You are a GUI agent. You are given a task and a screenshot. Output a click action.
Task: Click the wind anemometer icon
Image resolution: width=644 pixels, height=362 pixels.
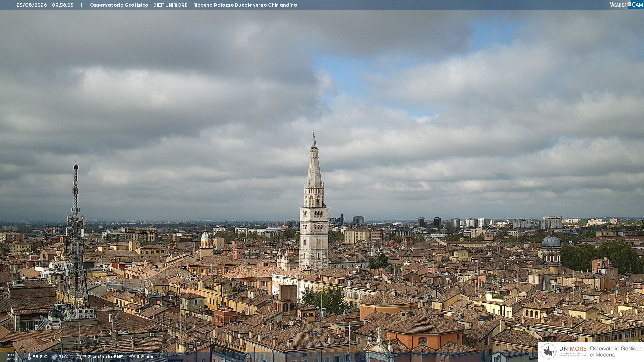tap(79, 357)
